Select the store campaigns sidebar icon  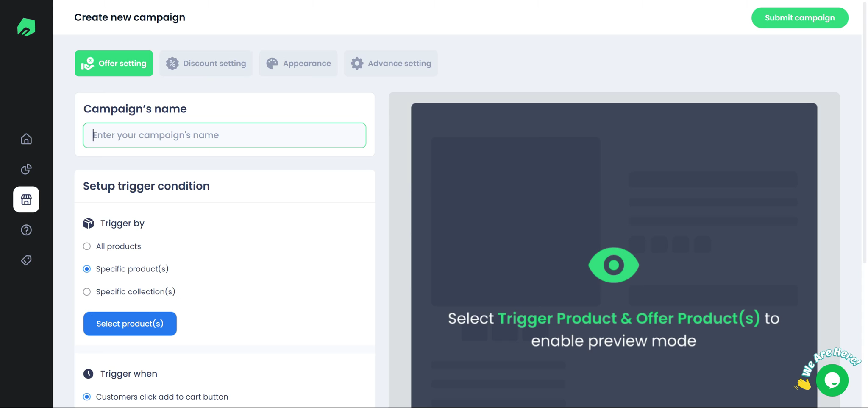(x=26, y=199)
